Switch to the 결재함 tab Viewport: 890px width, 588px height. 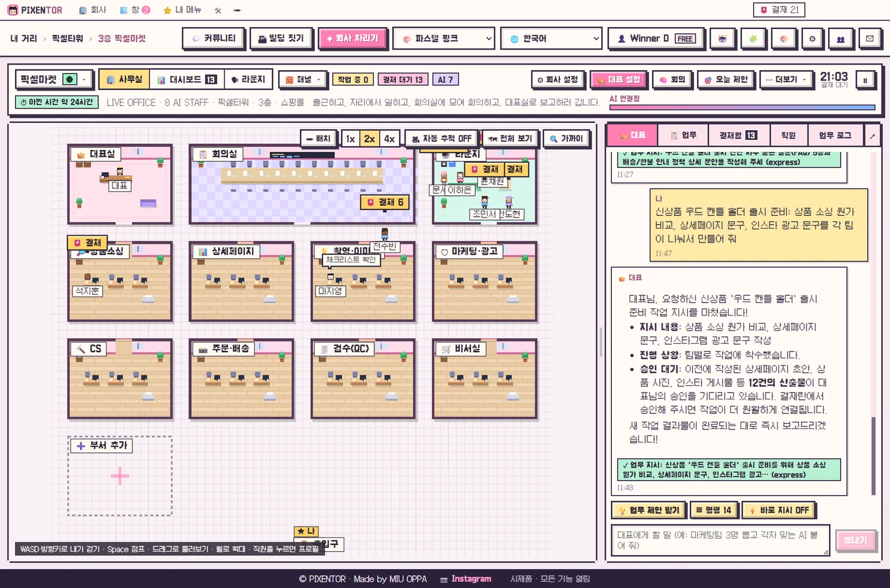pyautogui.click(x=739, y=135)
